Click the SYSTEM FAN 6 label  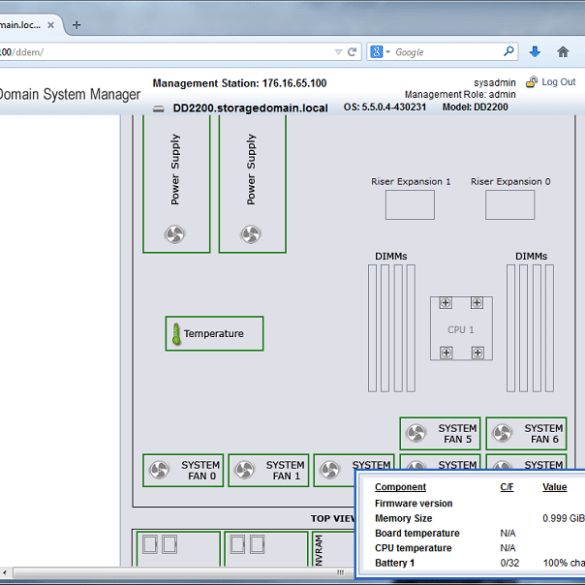pos(544,434)
